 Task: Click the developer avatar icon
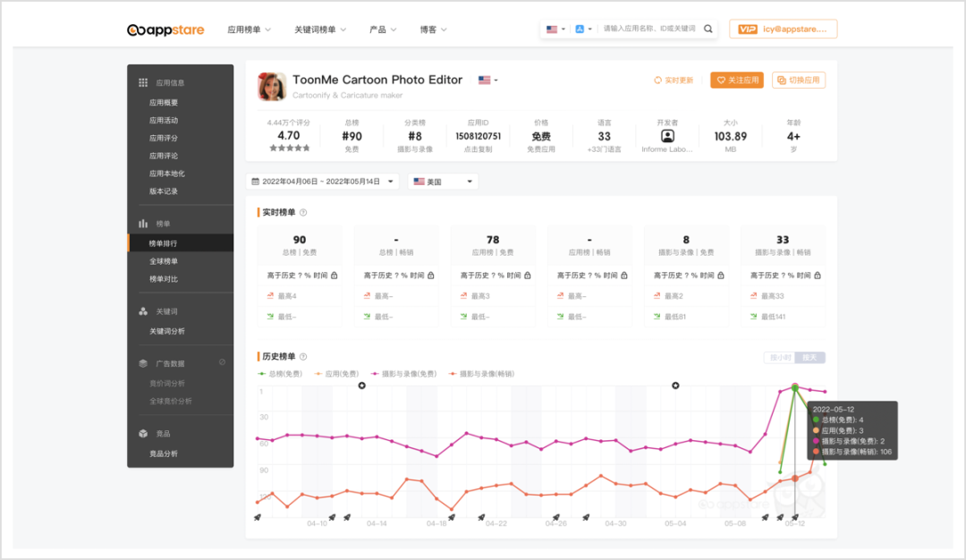pyautogui.click(x=667, y=136)
